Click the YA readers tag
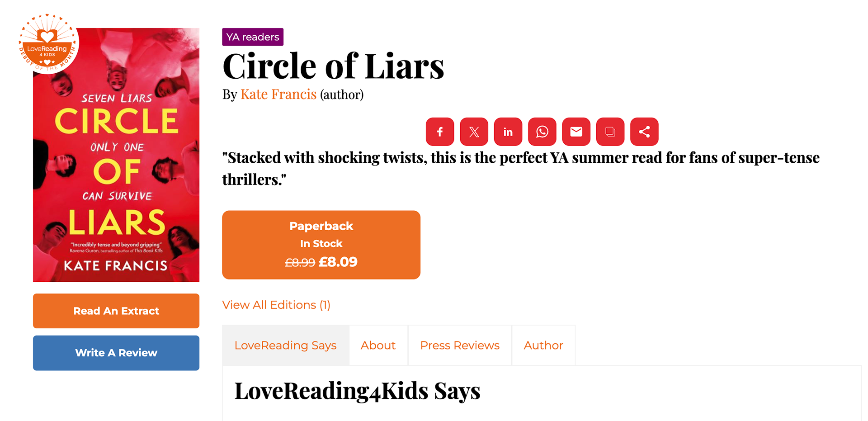Image resolution: width=868 pixels, height=421 pixels. pos(253,37)
